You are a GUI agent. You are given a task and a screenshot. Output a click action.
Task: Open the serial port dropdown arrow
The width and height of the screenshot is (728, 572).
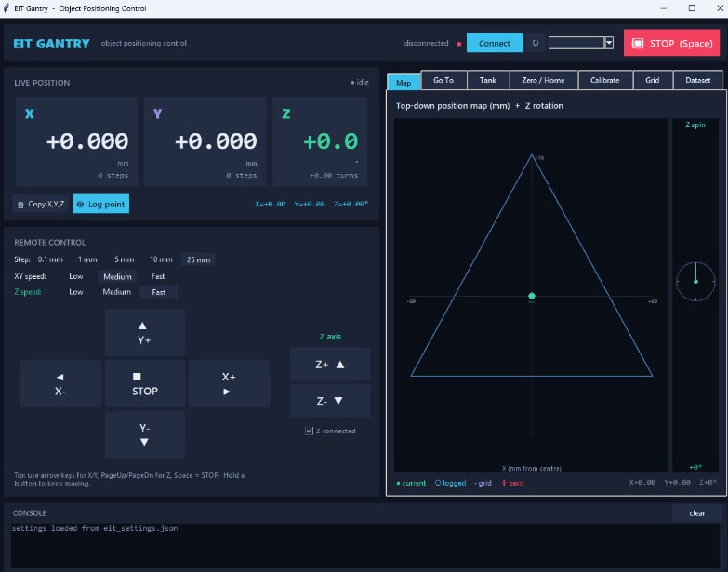point(609,43)
